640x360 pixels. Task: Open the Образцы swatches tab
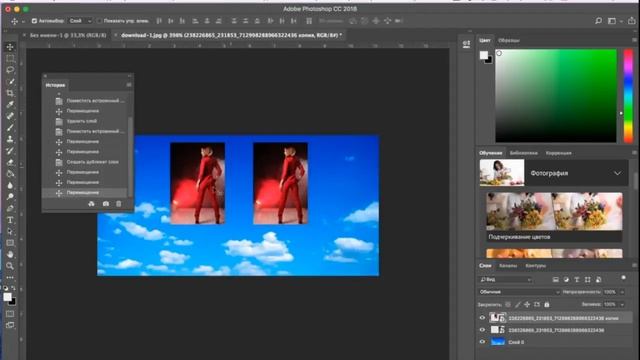pos(509,40)
